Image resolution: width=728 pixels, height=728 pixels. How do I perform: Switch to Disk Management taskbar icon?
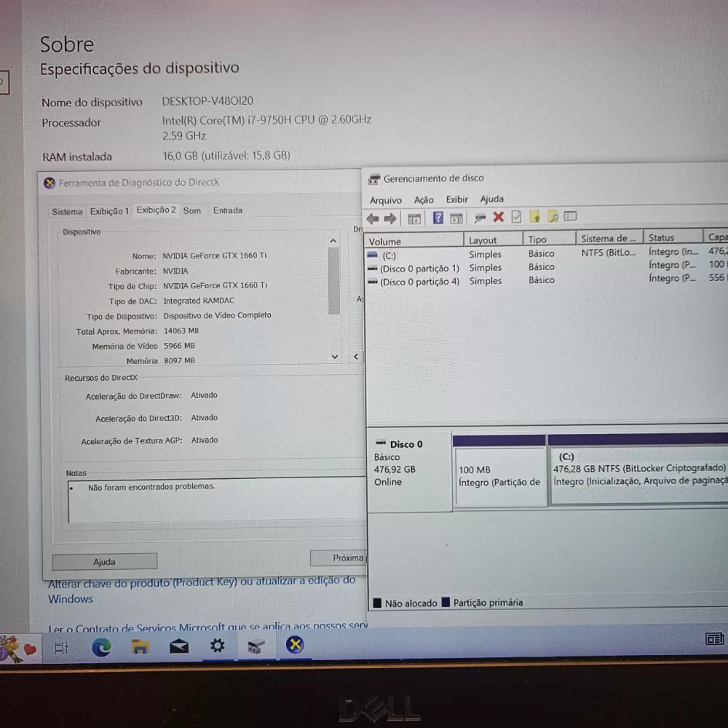click(x=256, y=645)
